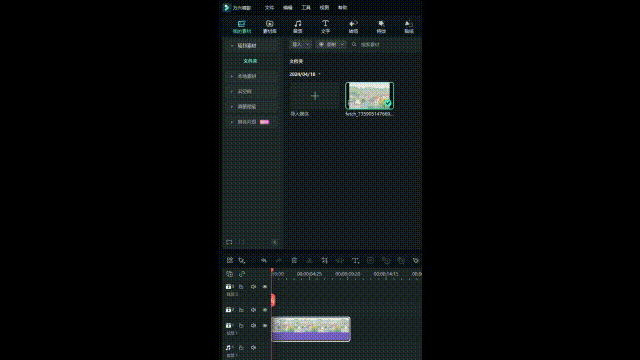Click the Filmora app logo icon
640x360 pixels.
pyautogui.click(x=227, y=7)
